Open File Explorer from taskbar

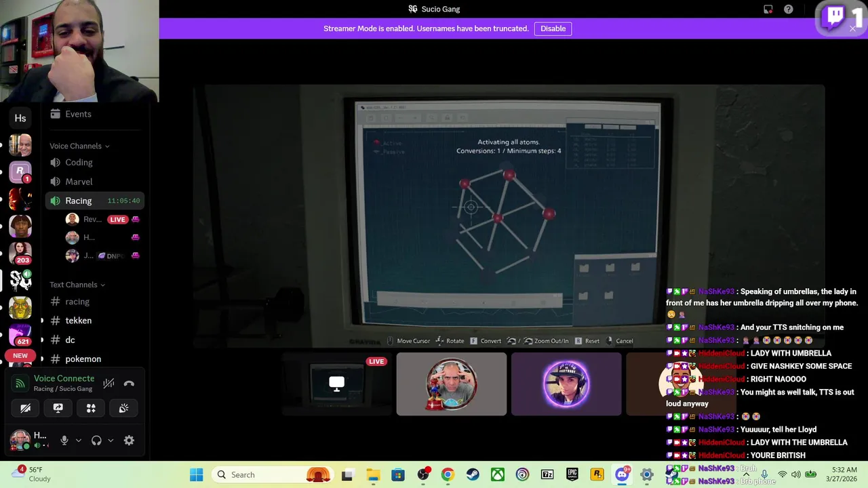(373, 474)
